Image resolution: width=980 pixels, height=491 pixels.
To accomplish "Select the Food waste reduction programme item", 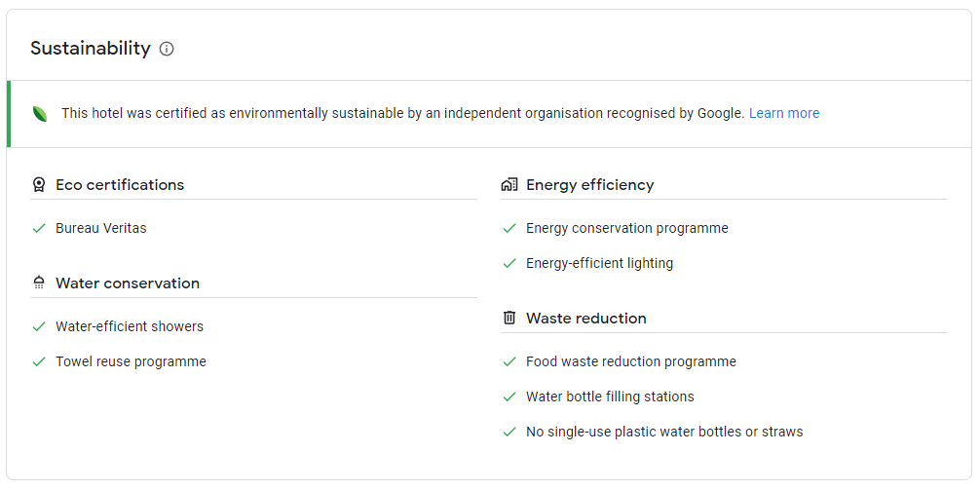I will [x=631, y=361].
